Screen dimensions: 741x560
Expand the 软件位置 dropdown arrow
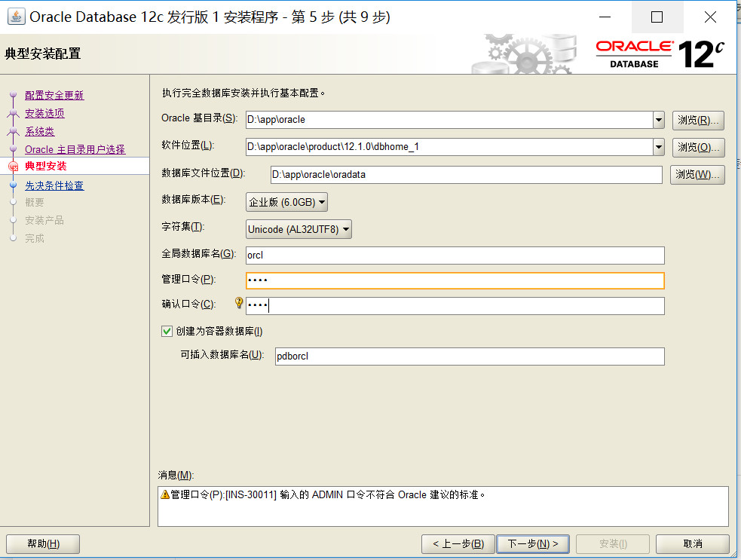pos(659,147)
